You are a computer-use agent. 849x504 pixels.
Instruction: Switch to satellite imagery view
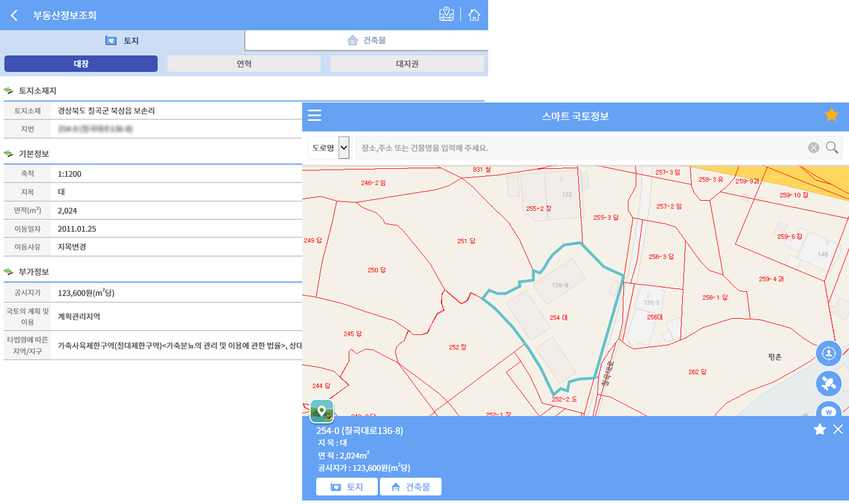pos(828,385)
